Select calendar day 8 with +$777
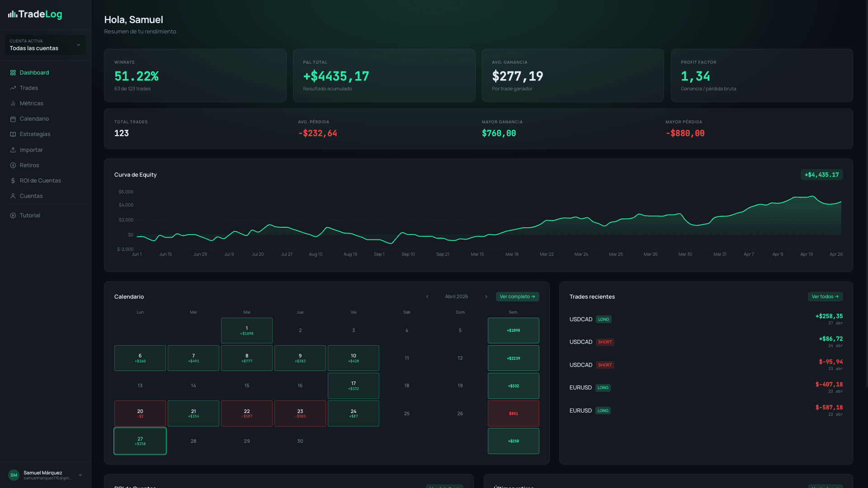 [247, 358]
